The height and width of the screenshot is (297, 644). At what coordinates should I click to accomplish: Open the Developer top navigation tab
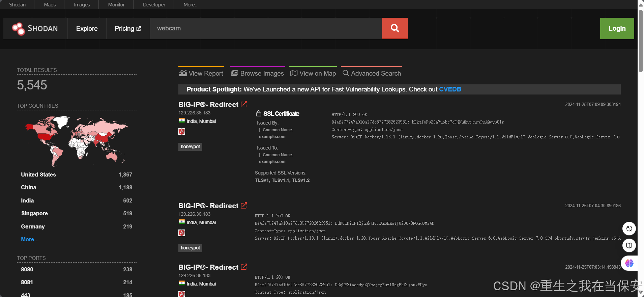pos(154,5)
